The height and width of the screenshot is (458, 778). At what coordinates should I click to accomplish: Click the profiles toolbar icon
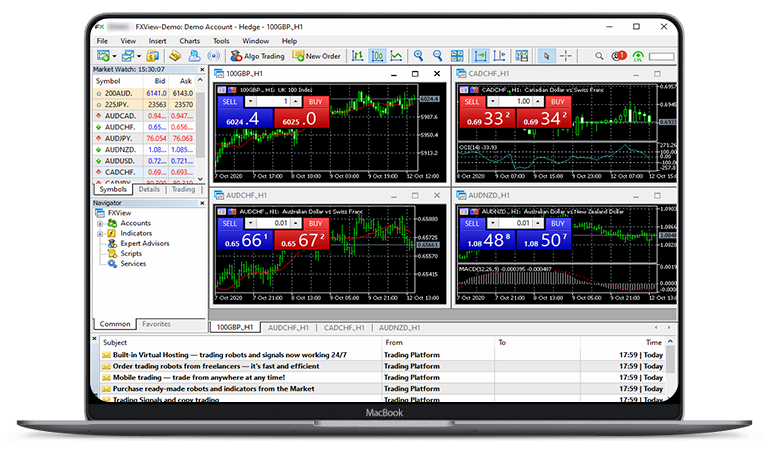(x=128, y=56)
